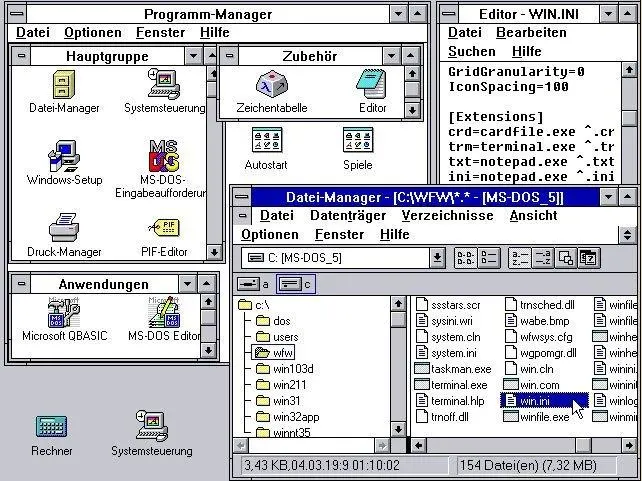The image size is (642, 481).
Task: Select the dos folder in directory tree
Action: click(x=273, y=321)
